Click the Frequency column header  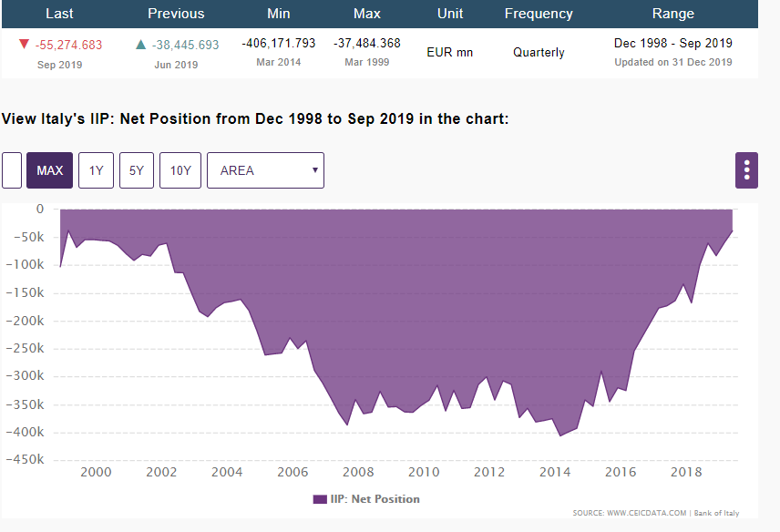tap(539, 14)
